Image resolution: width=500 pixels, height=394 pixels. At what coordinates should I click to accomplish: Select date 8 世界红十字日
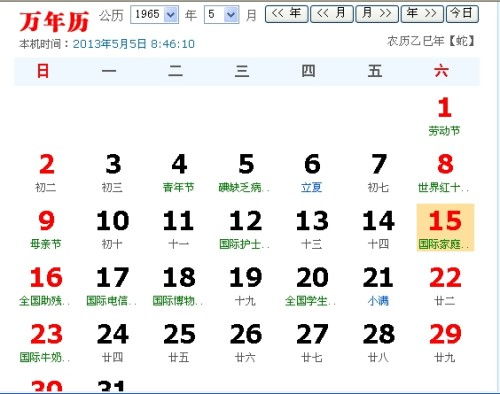pos(445,172)
